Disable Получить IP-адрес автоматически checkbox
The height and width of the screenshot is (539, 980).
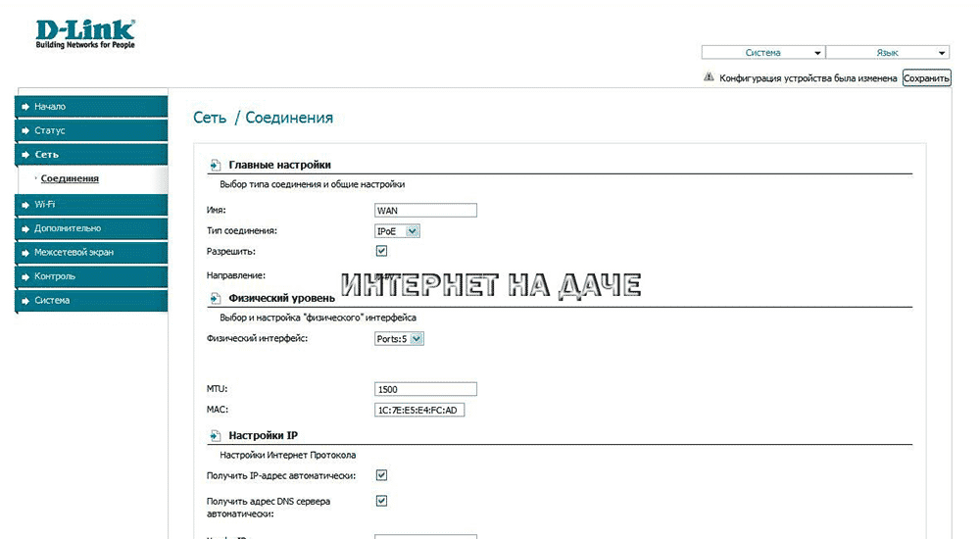point(382,475)
